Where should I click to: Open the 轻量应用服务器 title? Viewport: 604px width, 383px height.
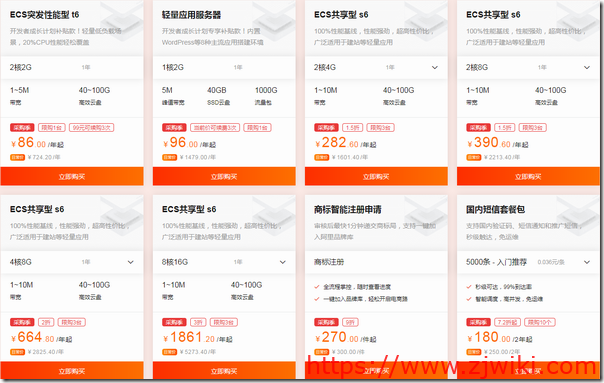click(x=191, y=15)
